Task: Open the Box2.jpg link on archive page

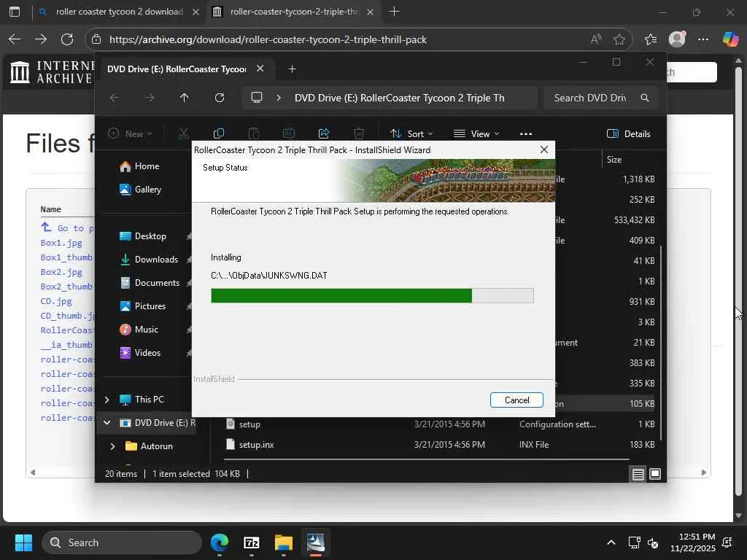Action: pos(61,272)
